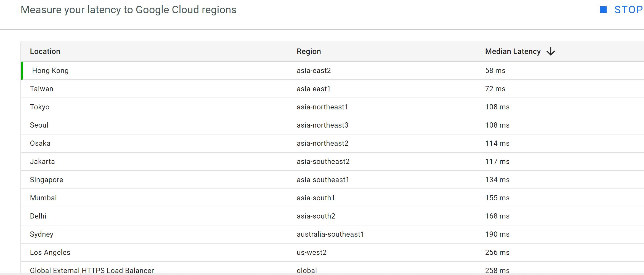Viewport: 644px width, 275px height.
Task: Select the Hong Kong row
Action: tap(193, 70)
